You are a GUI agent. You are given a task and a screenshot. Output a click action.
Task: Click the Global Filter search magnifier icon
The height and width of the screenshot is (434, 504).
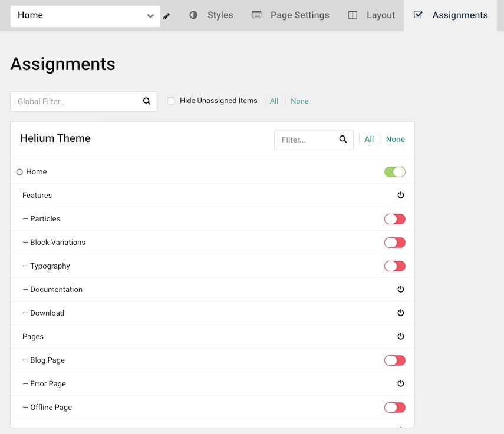pyautogui.click(x=147, y=101)
